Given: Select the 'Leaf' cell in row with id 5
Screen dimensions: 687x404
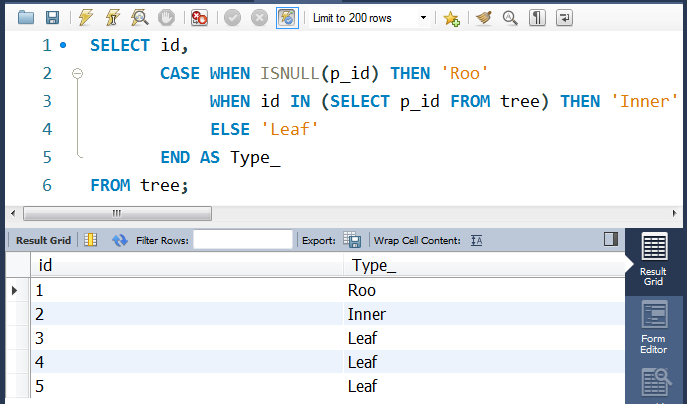Looking at the screenshot, I should pos(484,386).
